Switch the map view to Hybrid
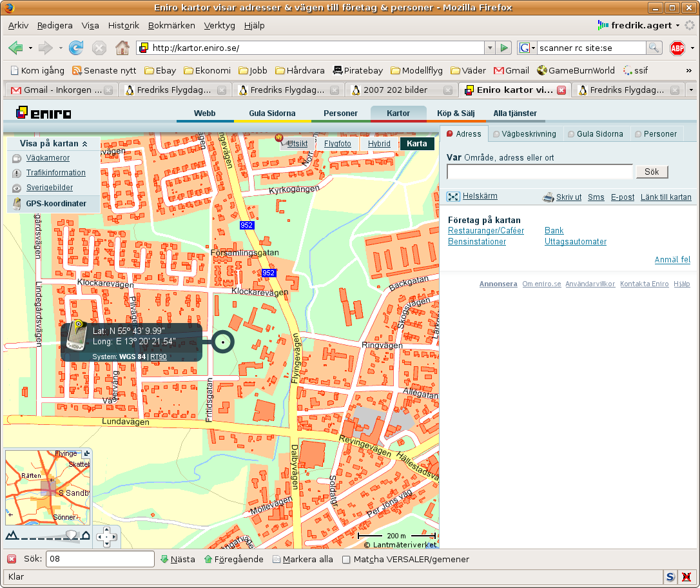The height and width of the screenshot is (588, 700). (379, 144)
